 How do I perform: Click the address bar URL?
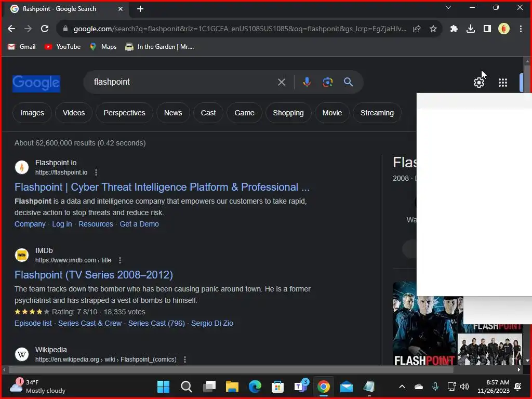[240, 29]
